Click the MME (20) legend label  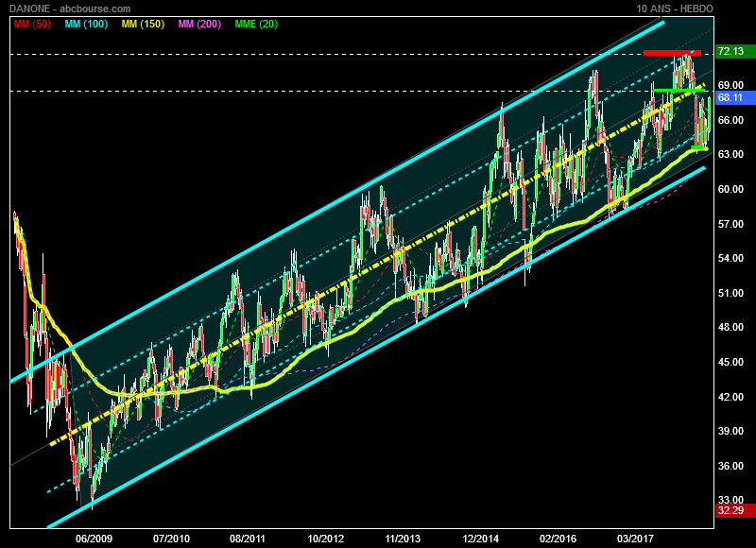point(256,25)
